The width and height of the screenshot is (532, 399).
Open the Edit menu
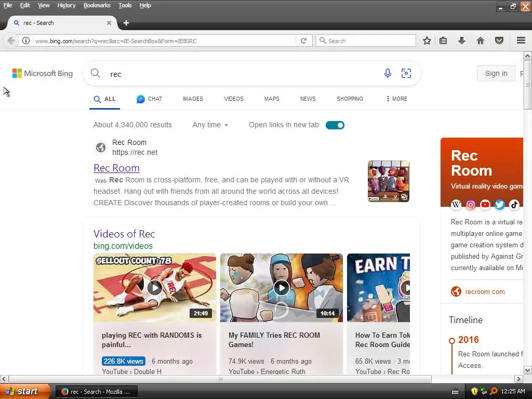pyautogui.click(x=25, y=5)
